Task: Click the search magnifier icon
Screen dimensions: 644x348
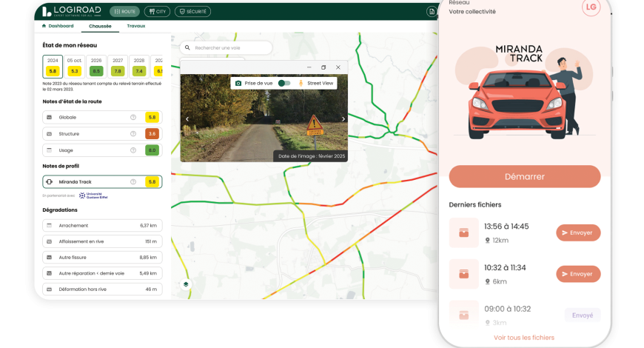Action: pyautogui.click(x=187, y=47)
